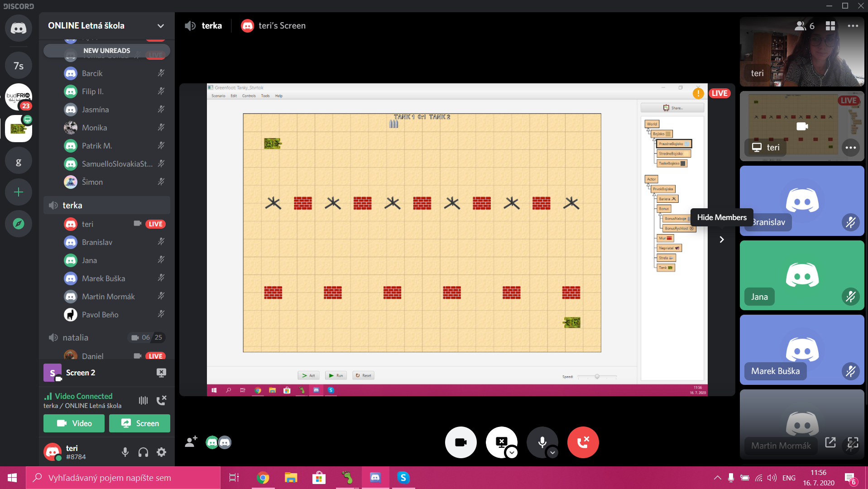Type in Windows taskbar search field
This screenshot has width=868, height=489.
[x=123, y=478]
